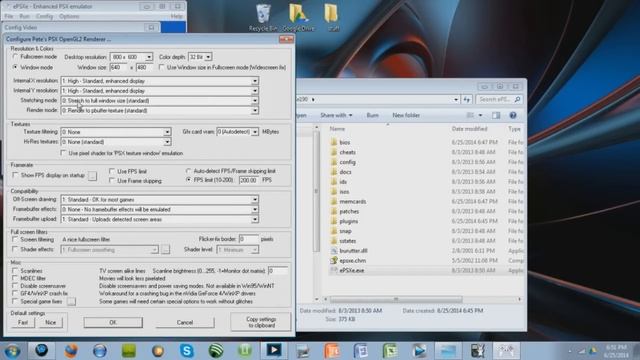Screen dimensions: 640x360
Task: Click New folder in Explorer toolbar
Action: pos(406,116)
